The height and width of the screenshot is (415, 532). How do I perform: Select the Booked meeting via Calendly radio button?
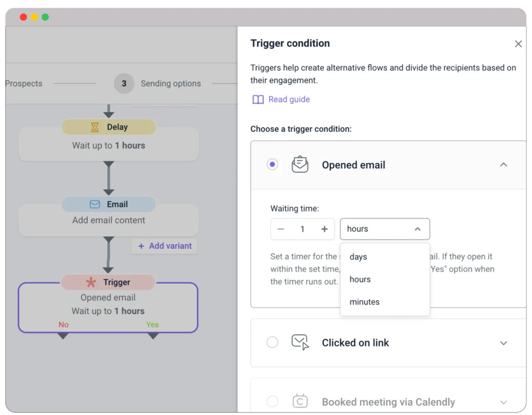272,401
